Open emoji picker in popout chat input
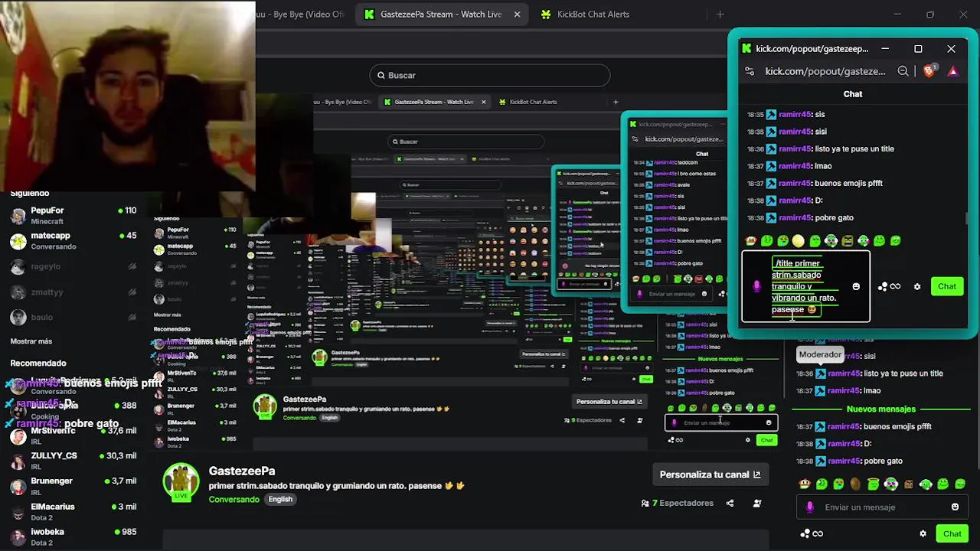Screen dimensions: 980x551 pyautogui.click(x=856, y=286)
